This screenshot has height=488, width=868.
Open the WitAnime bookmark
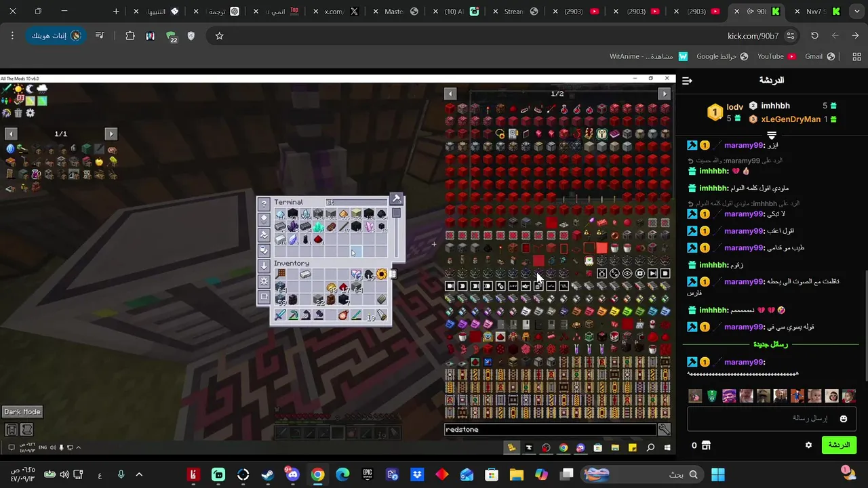[x=648, y=56]
